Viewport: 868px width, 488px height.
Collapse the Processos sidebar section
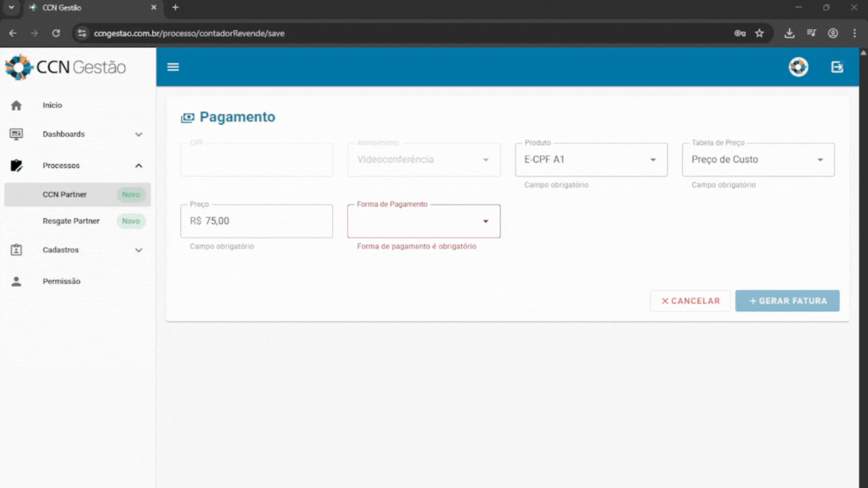coord(138,165)
